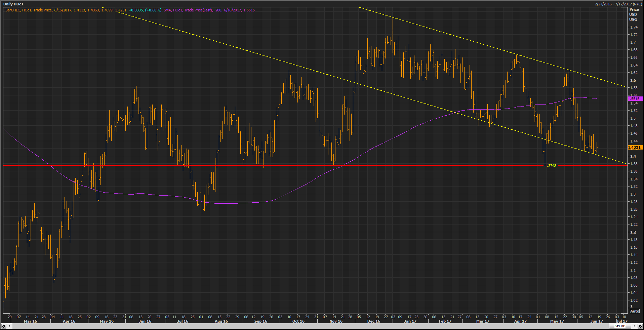
Task: Click the Jul 17 month label
Action: point(621,321)
